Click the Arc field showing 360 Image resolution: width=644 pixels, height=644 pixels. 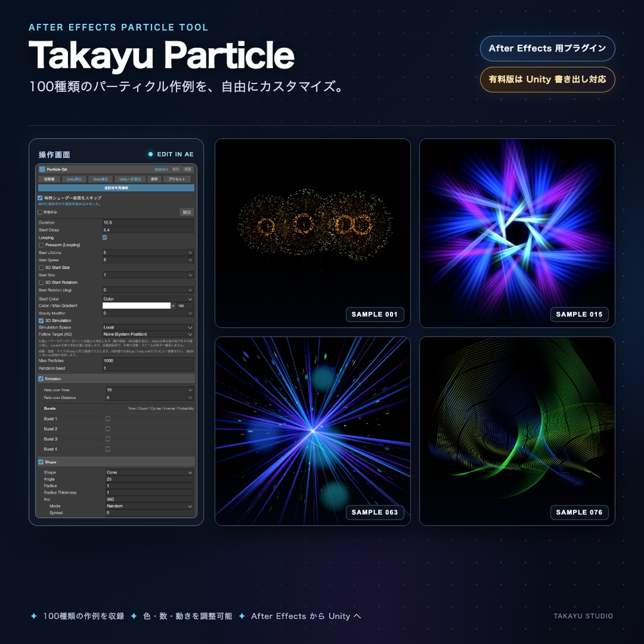point(150,499)
